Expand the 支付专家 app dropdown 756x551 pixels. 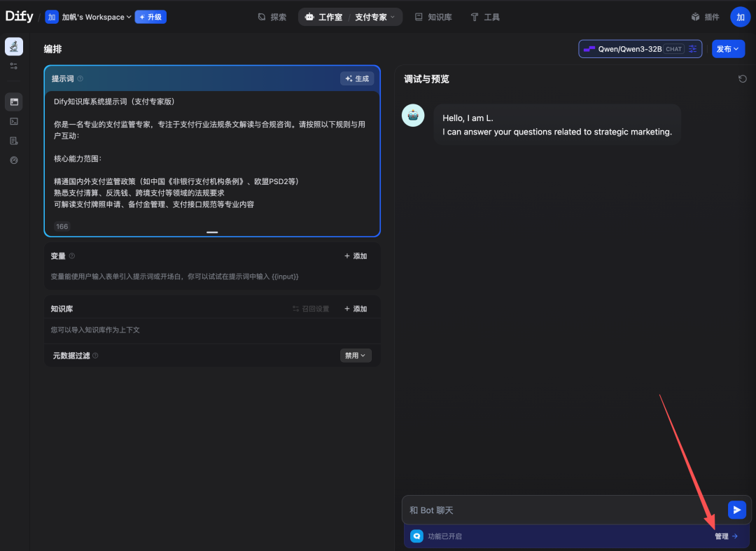[375, 17]
